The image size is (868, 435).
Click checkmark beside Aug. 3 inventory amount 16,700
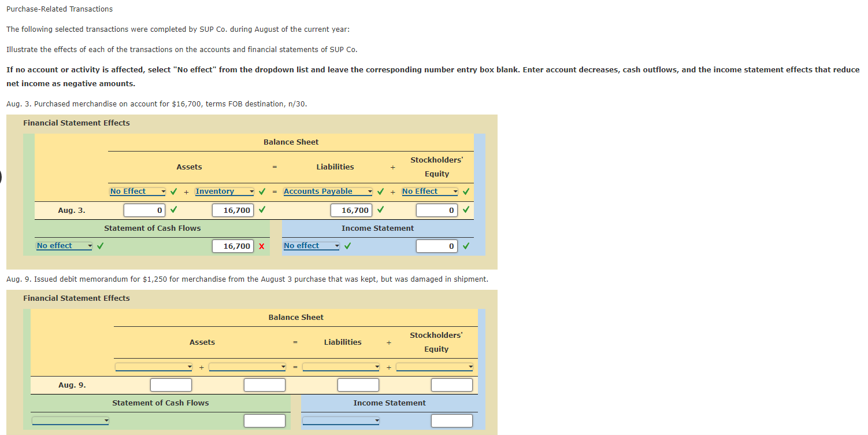coord(262,210)
